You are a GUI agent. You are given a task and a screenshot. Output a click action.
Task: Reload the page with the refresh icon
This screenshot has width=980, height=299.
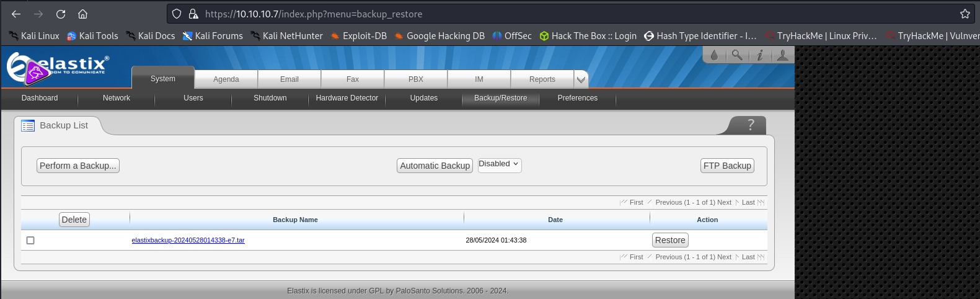pos(61,14)
